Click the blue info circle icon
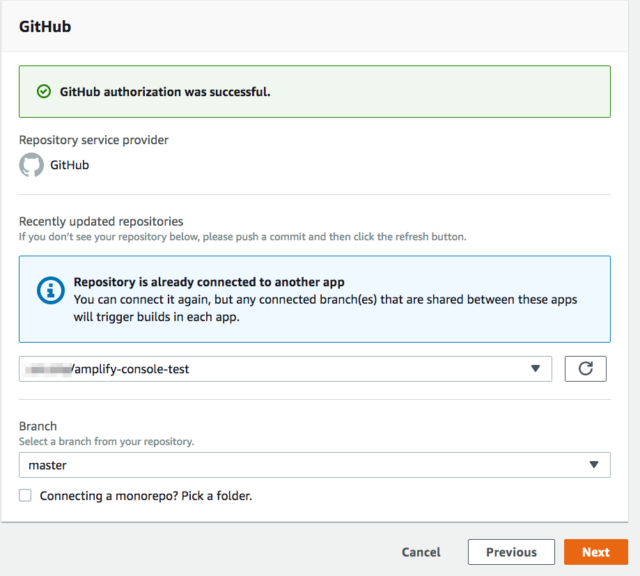 click(x=51, y=290)
